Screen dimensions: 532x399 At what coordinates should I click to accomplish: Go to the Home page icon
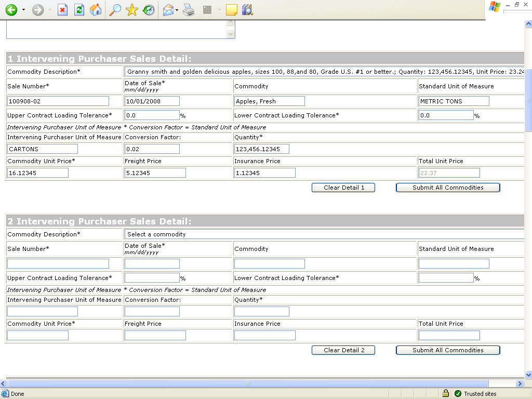[x=96, y=10]
